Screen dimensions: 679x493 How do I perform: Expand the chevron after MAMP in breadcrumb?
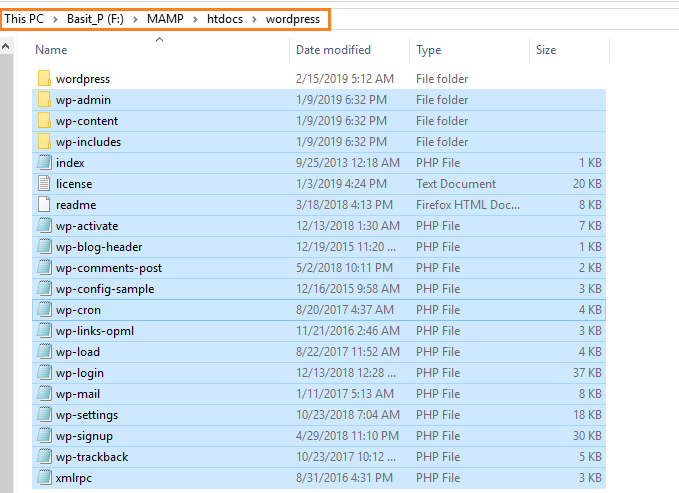[x=195, y=19]
